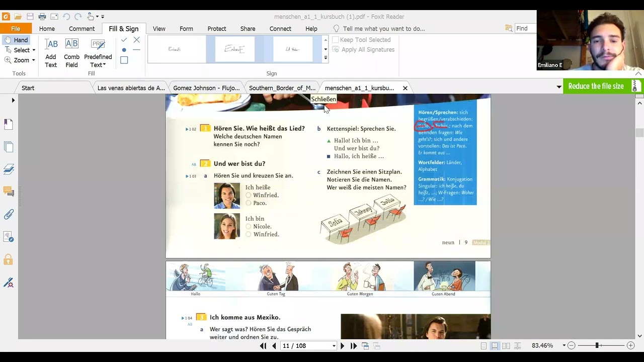This screenshot has height=362, width=644.
Task: Go to the first page
Action: pyautogui.click(x=263, y=346)
